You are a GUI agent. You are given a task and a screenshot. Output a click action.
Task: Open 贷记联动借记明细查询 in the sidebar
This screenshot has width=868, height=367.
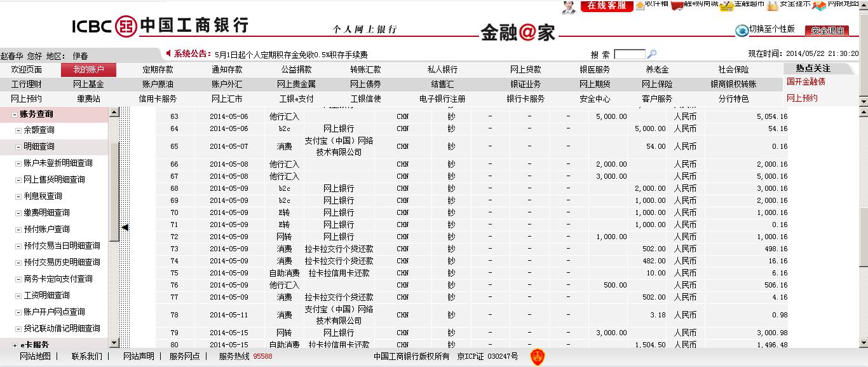coord(62,328)
